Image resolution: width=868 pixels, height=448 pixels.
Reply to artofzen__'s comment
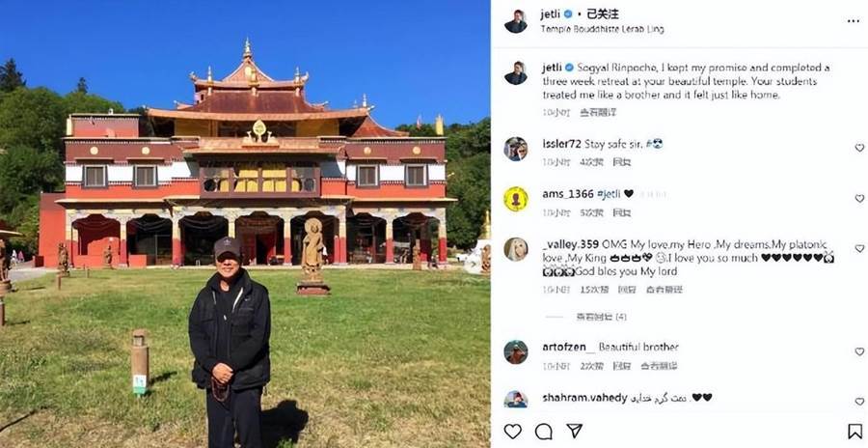point(622,366)
